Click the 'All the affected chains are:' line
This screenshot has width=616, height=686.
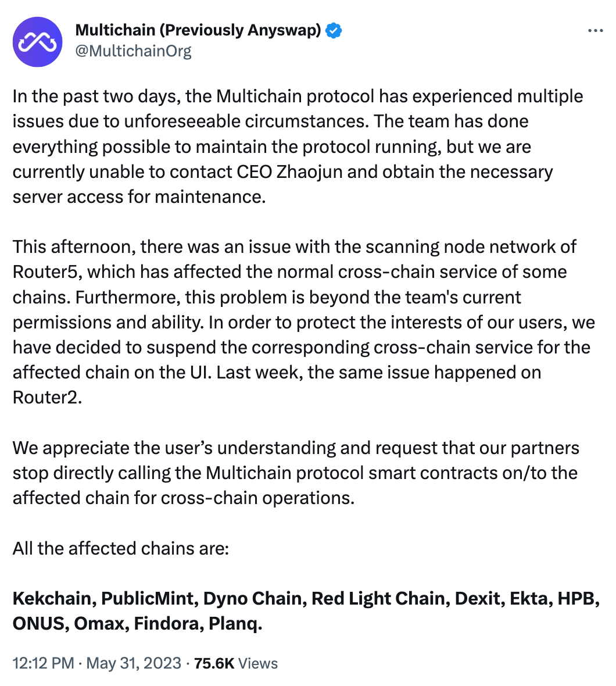tap(121, 548)
